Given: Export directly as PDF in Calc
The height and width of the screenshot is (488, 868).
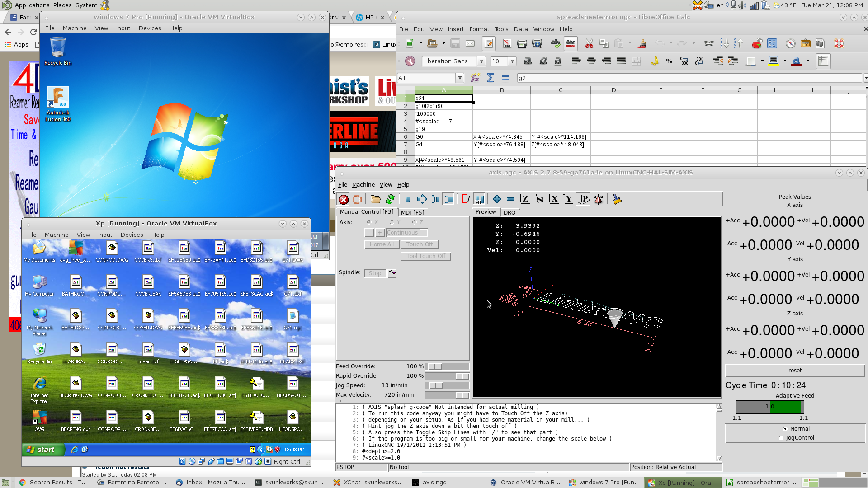Looking at the screenshot, I should 507,44.
